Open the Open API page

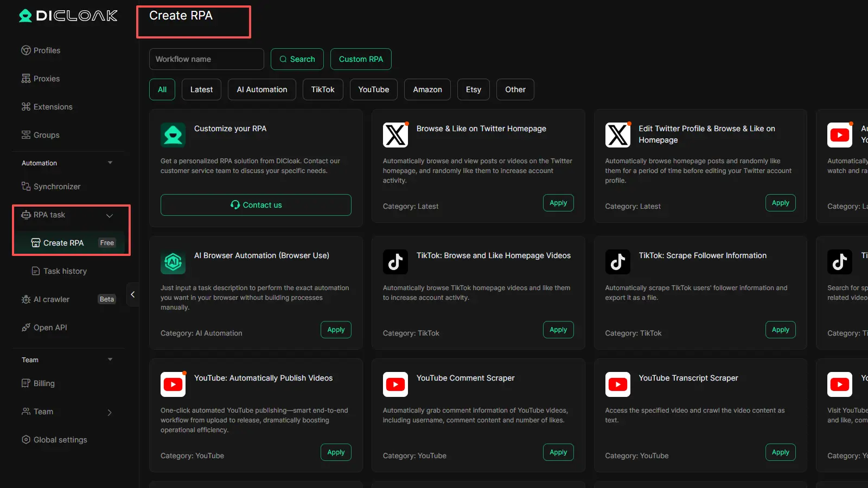pyautogui.click(x=50, y=328)
